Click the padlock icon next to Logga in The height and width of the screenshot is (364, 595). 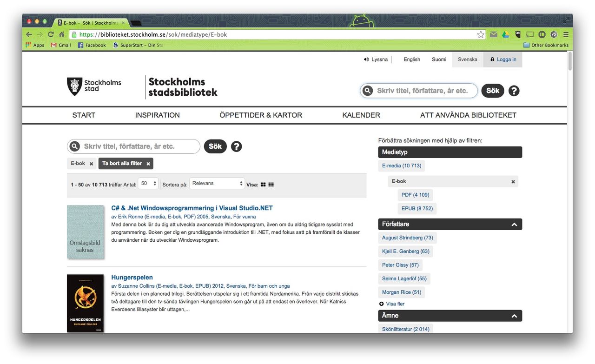[492, 59]
